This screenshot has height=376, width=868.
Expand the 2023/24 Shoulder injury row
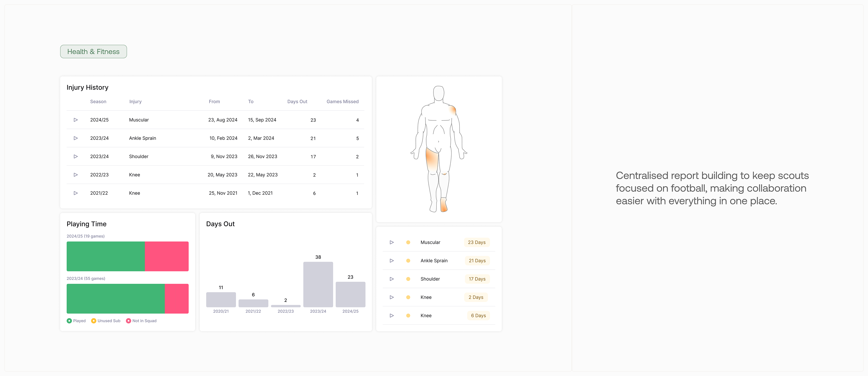(76, 156)
